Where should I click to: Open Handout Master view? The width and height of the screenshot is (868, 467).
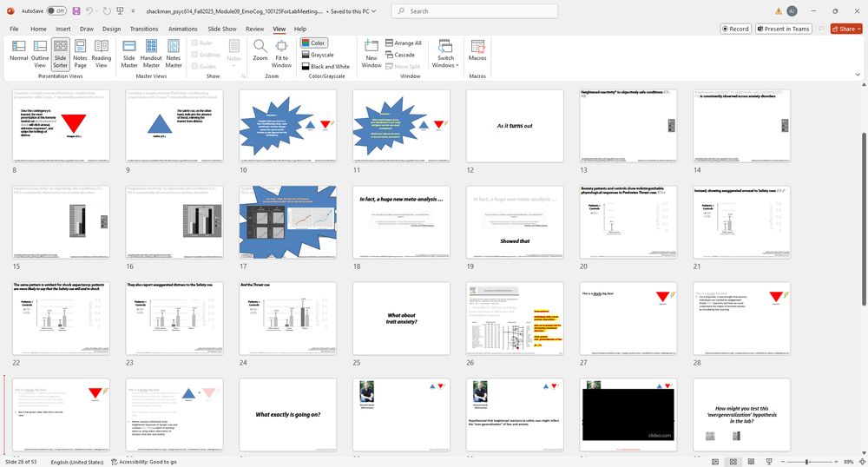(x=151, y=53)
